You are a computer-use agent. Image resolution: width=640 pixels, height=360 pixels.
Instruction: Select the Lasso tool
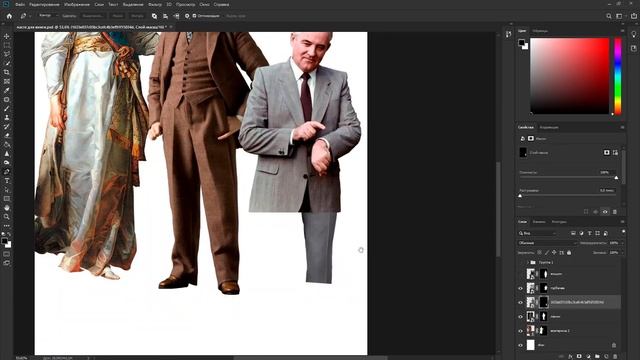tap(7, 54)
